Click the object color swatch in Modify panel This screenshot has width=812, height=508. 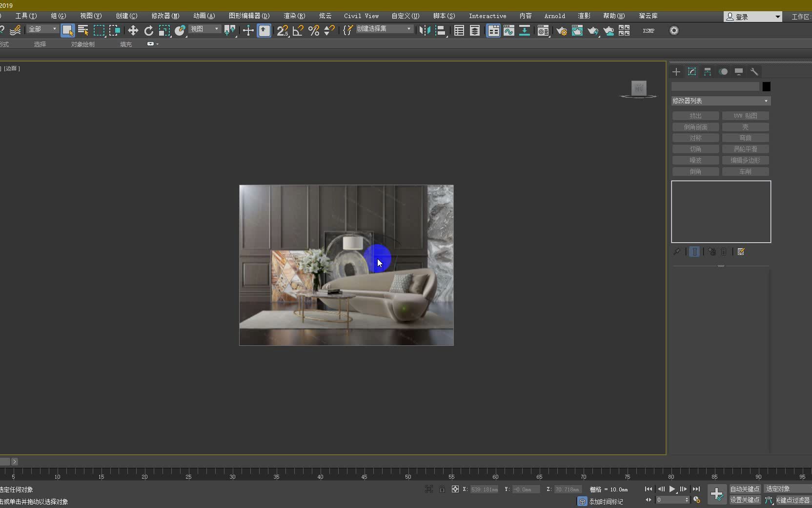[x=766, y=86]
